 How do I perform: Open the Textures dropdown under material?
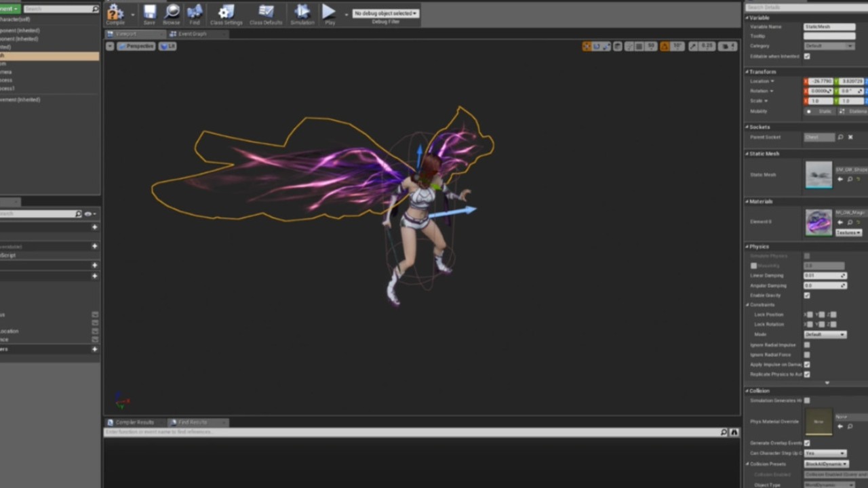[x=848, y=232]
